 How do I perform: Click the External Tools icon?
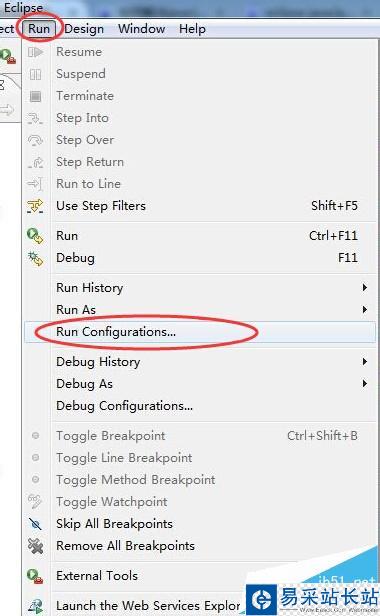click(x=35, y=576)
